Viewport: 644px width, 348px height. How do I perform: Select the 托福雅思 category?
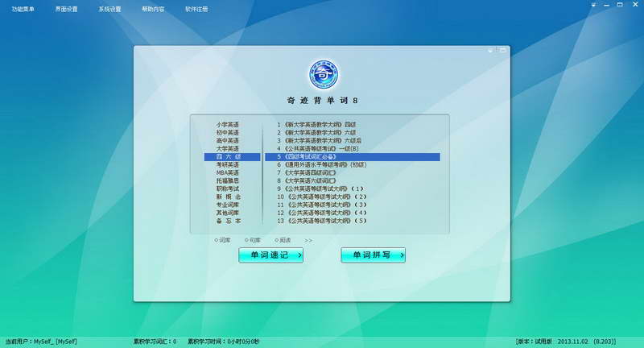pos(228,180)
